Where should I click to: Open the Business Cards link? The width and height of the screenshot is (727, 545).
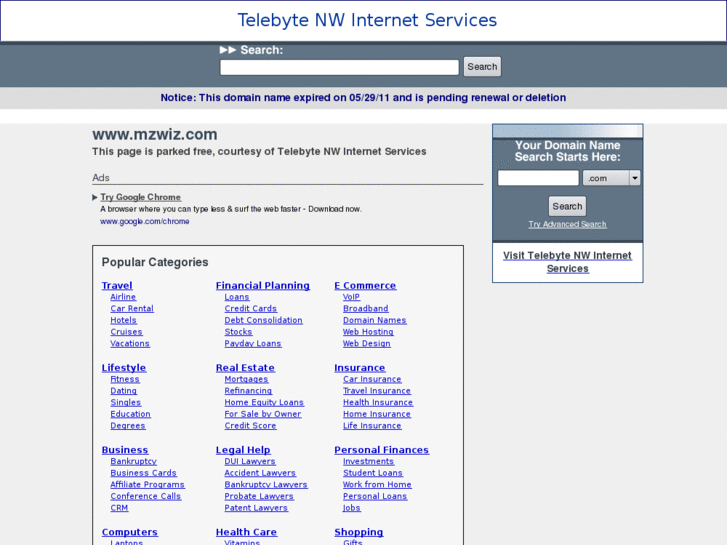[143, 473]
